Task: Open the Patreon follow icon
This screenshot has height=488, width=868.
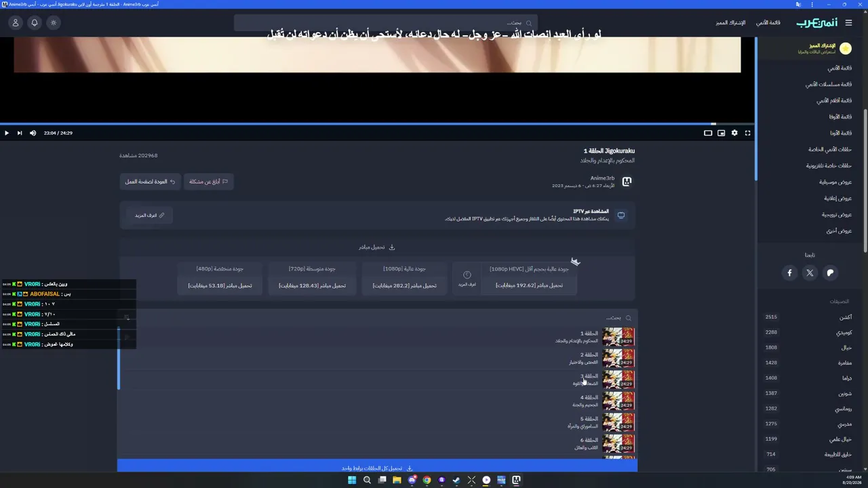Action: tap(830, 273)
